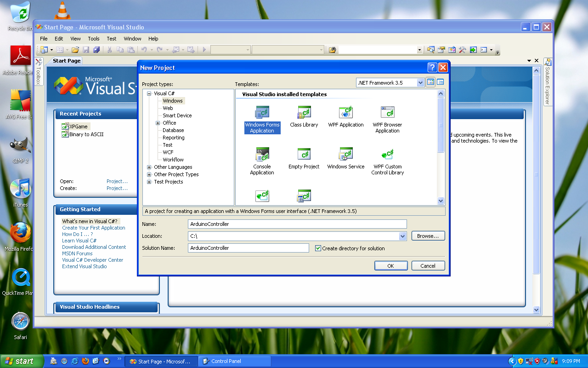This screenshot has height=368, width=588.
Task: Select the Web project type
Action: tap(168, 108)
